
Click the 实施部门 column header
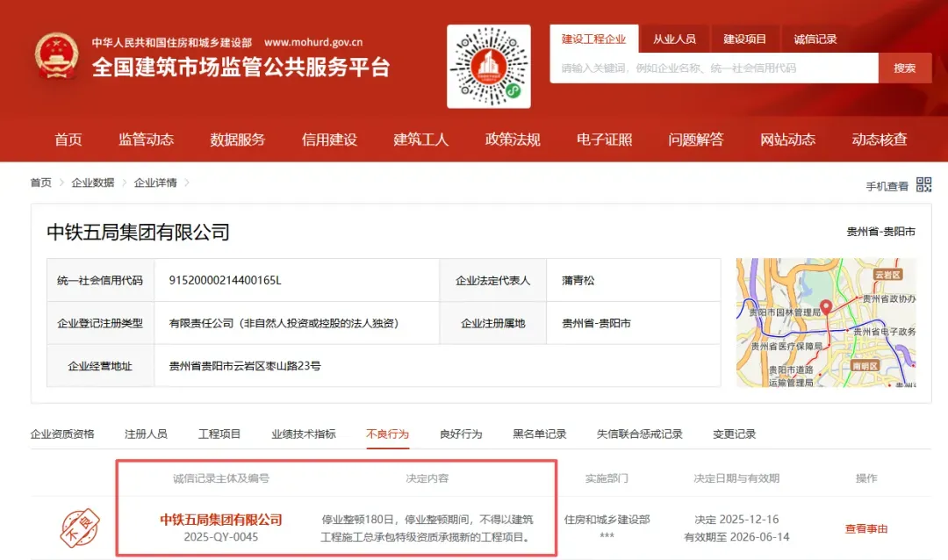(607, 478)
